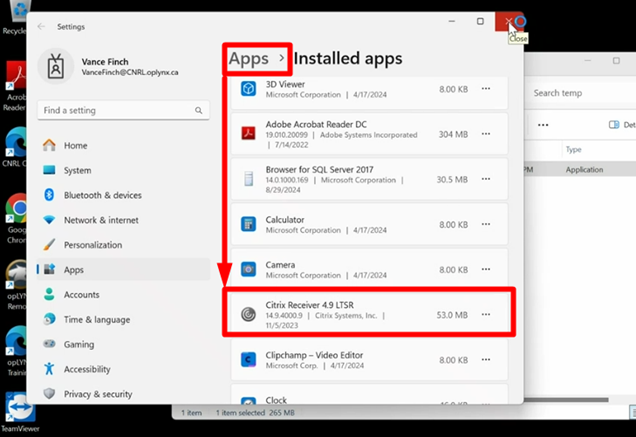Screen dimensions: 636x437
Task: Click Browser for SQL Server 2017 icon
Action: pos(249,178)
